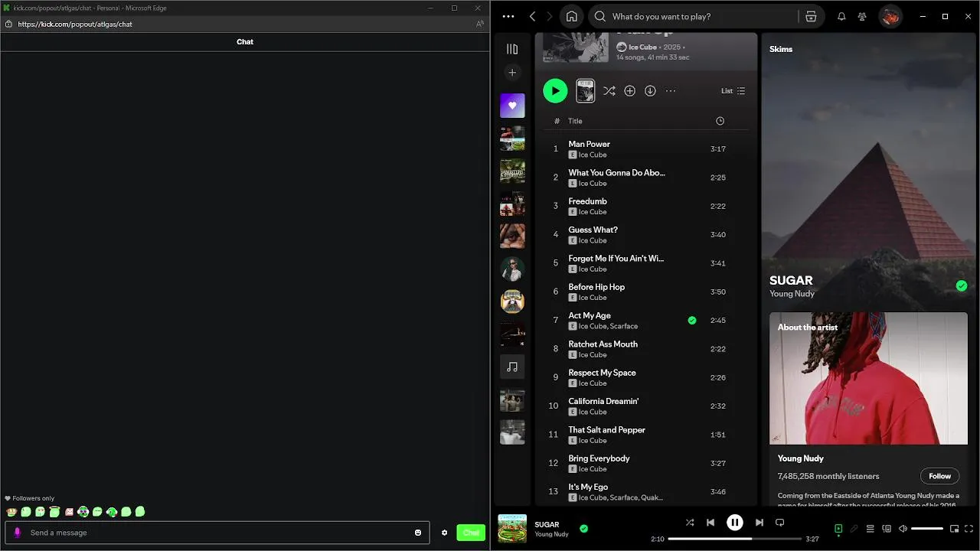Open Spotify three-dot app menu

click(508, 16)
